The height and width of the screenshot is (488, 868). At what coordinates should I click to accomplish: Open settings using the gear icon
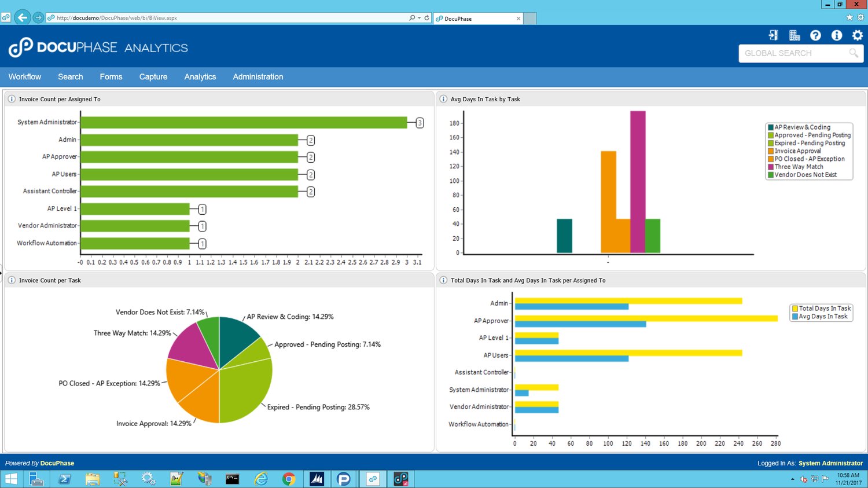(858, 35)
